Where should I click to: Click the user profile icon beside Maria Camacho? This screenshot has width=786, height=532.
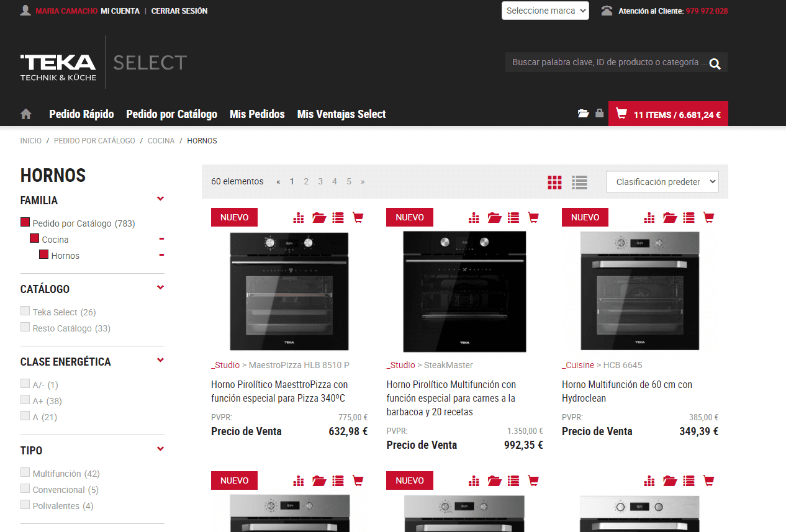pos(25,11)
